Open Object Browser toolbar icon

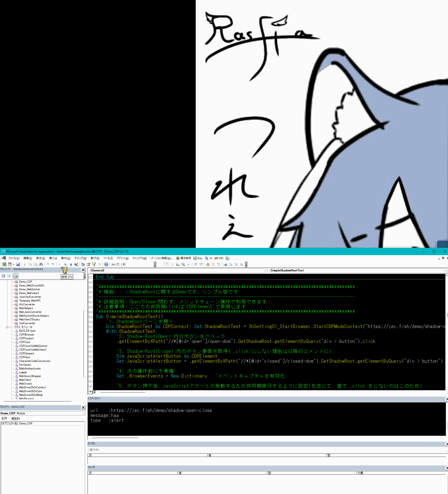[94, 264]
